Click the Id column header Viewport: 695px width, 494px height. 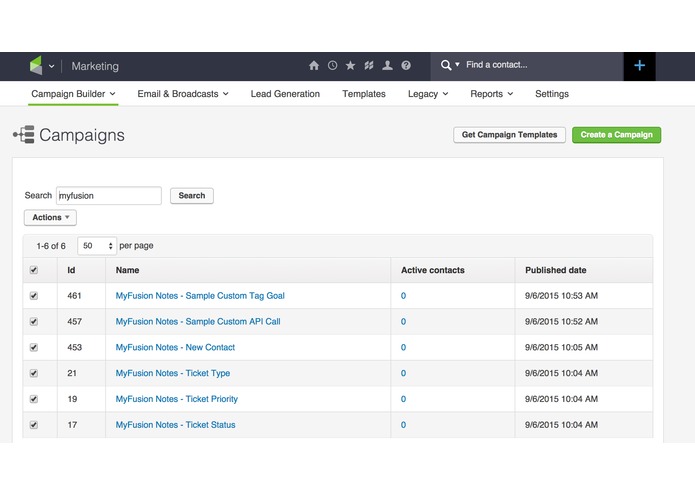tap(71, 270)
